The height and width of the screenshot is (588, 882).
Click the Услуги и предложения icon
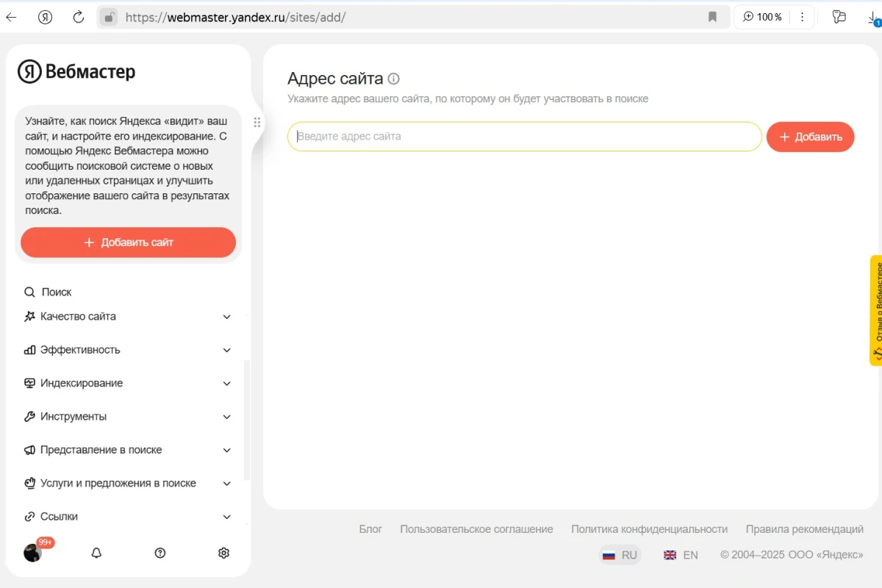(29, 484)
